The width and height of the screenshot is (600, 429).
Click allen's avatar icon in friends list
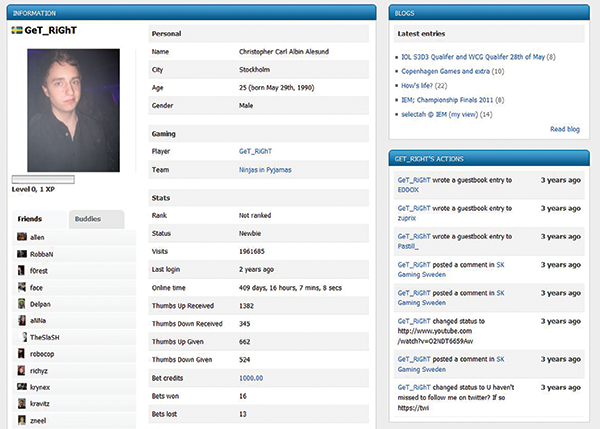(22, 238)
